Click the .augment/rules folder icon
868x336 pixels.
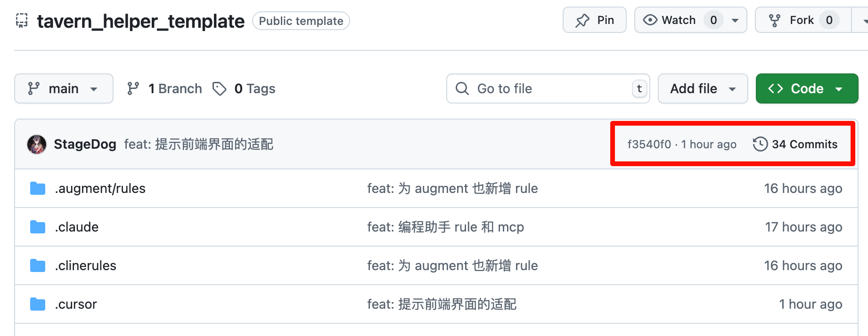coord(38,188)
